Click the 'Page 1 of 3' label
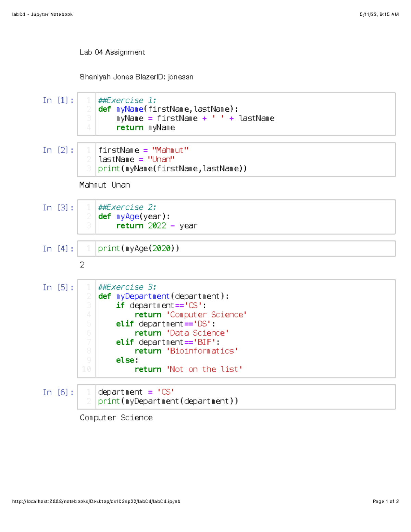This screenshot has width=411, height=532. coord(385,502)
